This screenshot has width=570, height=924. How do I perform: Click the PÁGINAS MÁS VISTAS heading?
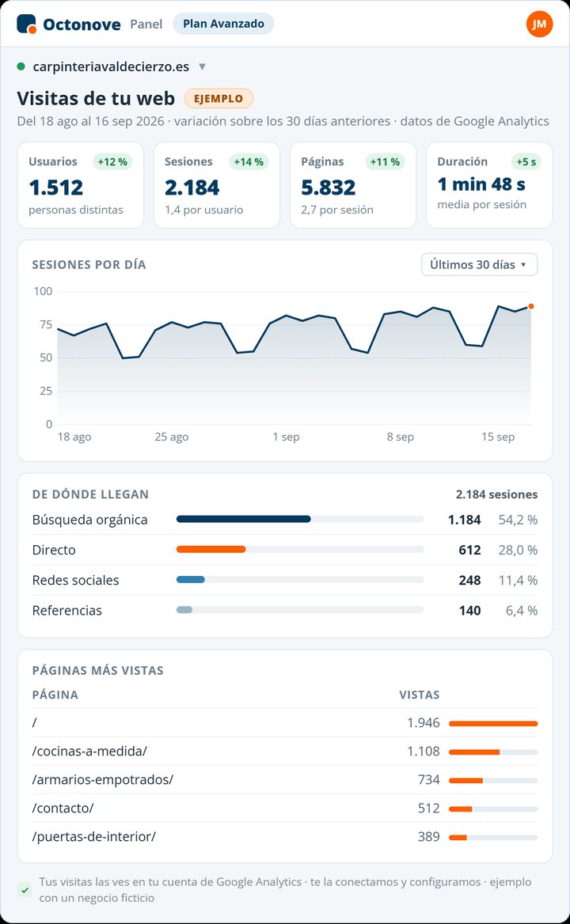(98, 670)
